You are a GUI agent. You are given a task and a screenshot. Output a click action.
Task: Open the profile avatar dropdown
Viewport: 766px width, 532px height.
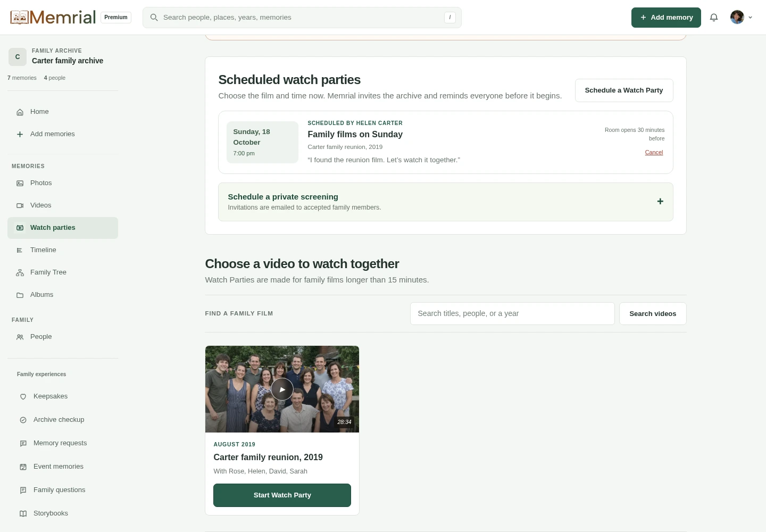[x=742, y=18]
